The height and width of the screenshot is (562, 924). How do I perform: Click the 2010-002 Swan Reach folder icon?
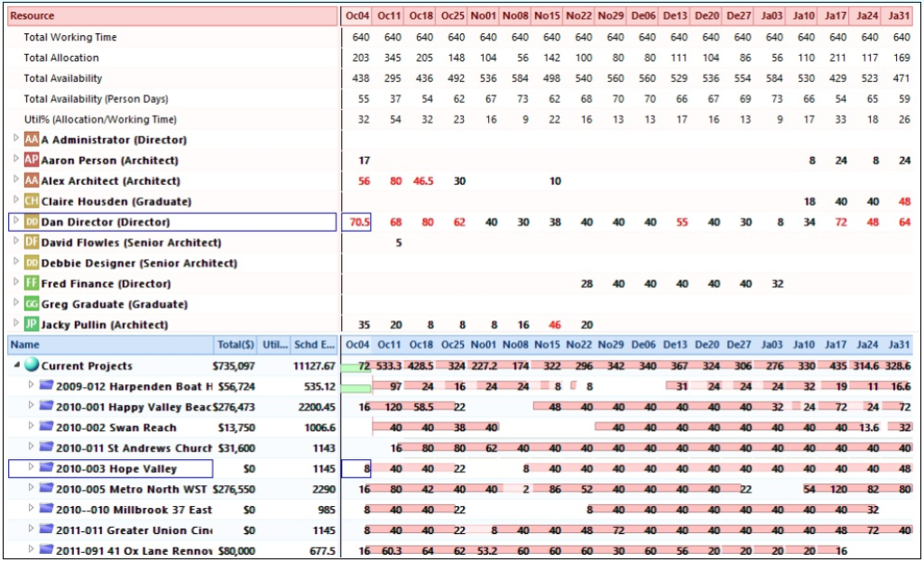tap(47, 427)
